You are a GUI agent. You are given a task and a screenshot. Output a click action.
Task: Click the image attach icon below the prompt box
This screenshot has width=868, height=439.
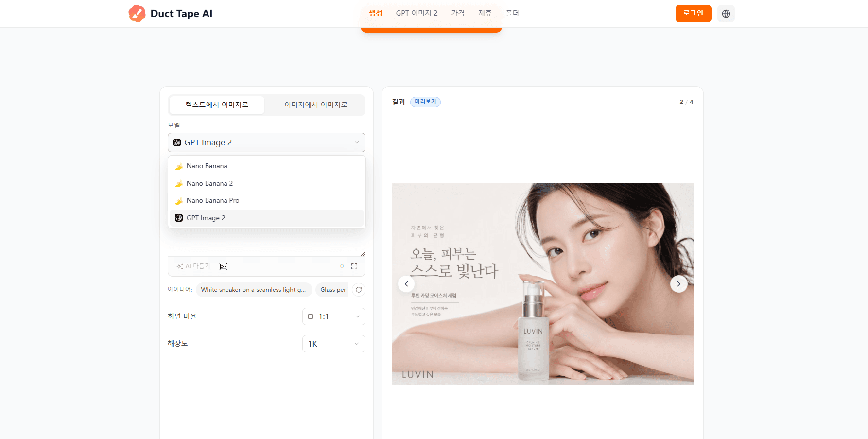click(x=223, y=266)
